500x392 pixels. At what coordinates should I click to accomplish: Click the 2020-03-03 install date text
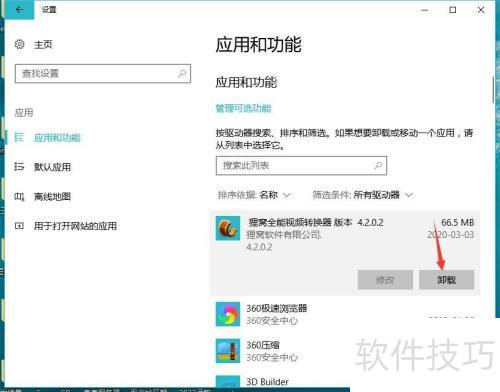pos(451,235)
